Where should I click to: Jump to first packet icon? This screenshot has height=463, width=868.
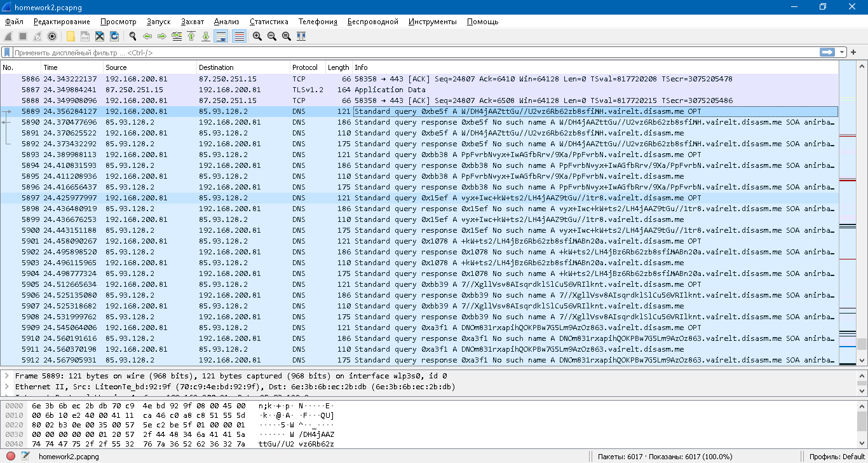point(191,36)
